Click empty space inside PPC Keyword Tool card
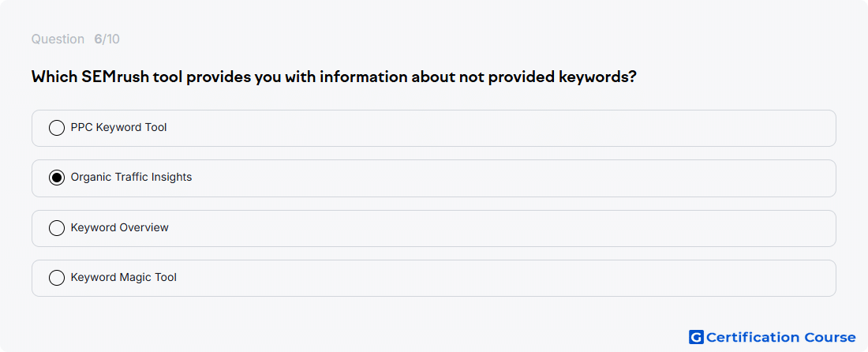The image size is (868, 352). 498,128
